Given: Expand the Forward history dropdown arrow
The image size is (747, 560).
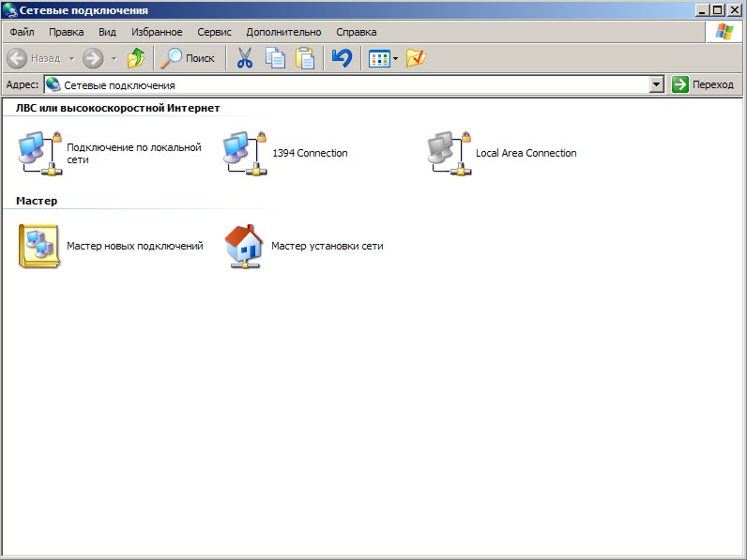Looking at the screenshot, I should (x=114, y=58).
